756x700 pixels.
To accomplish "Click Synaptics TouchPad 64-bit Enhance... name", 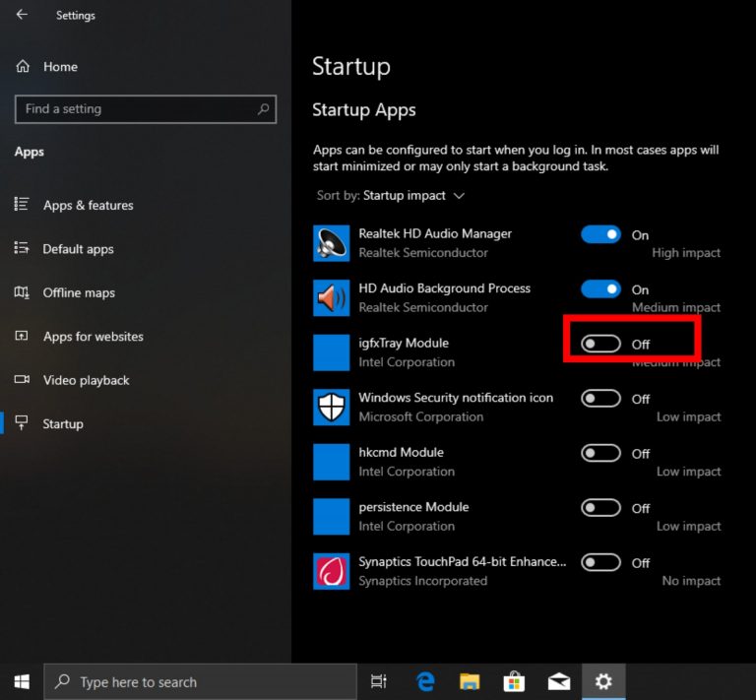I will pos(463,561).
